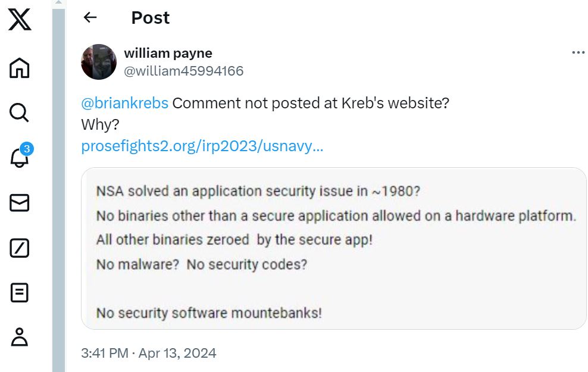Open the Lists icon in sidebar

[x=19, y=292]
